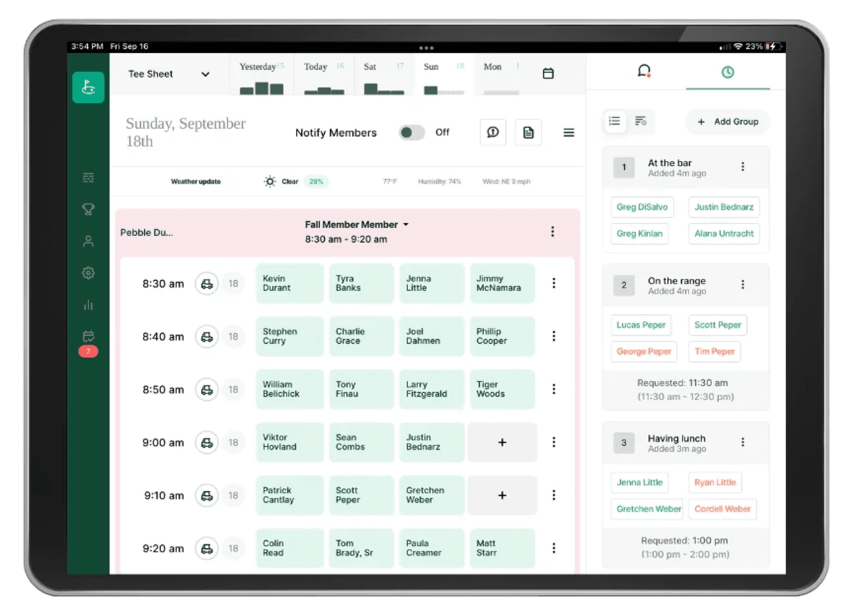The height and width of the screenshot is (616, 853).
Task: Add a player to the 9:00 am slot
Action: [502, 442]
